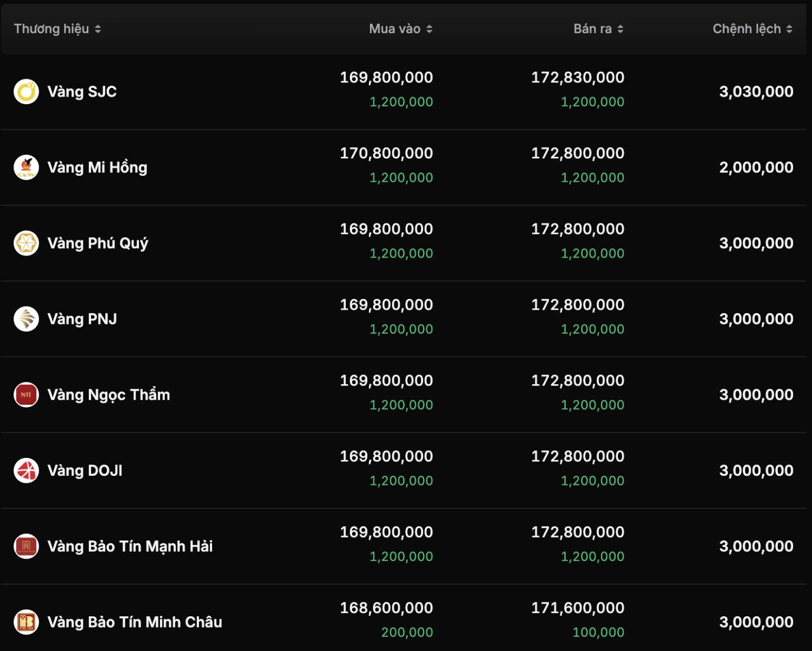Sort by the Chênh lệch column arrows

pyautogui.click(x=789, y=29)
